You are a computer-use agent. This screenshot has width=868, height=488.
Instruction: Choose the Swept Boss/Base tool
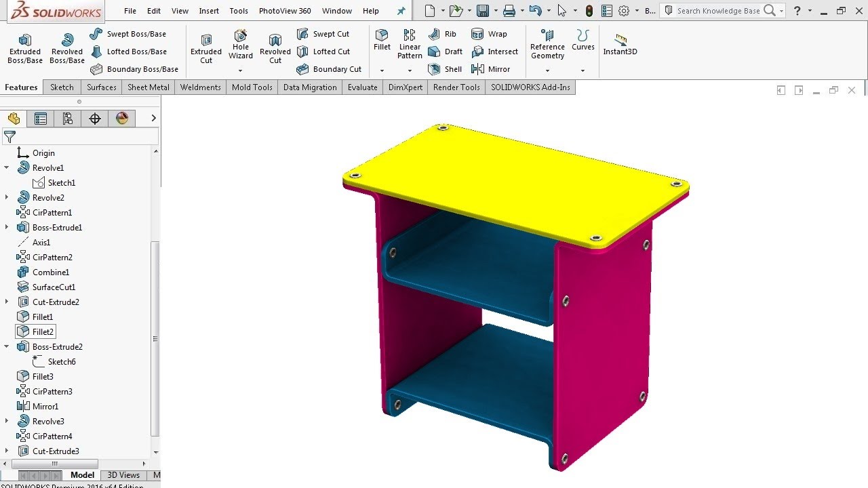128,34
